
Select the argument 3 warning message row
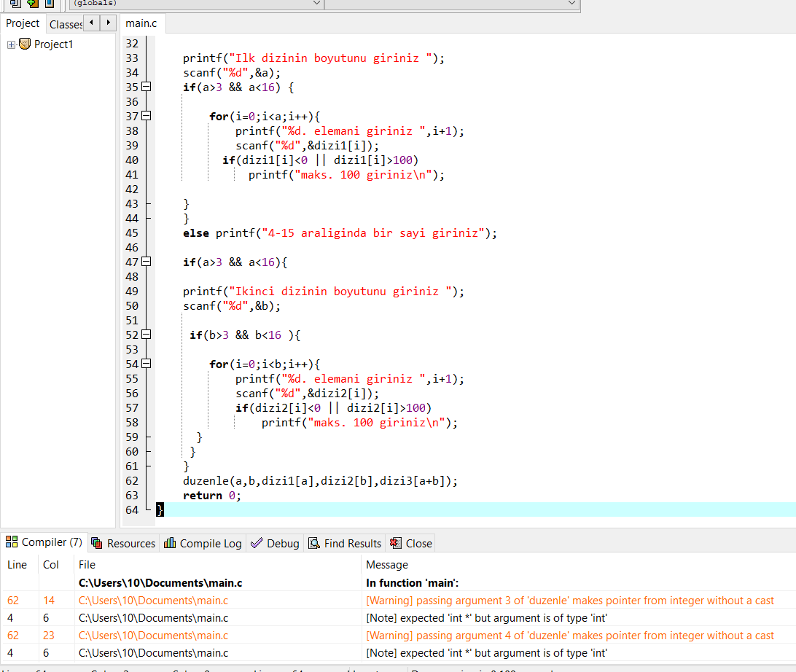[398, 601]
